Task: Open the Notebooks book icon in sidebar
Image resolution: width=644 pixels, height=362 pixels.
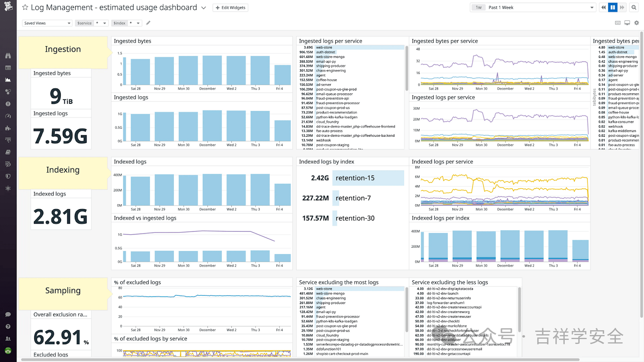Action: click(x=8, y=152)
